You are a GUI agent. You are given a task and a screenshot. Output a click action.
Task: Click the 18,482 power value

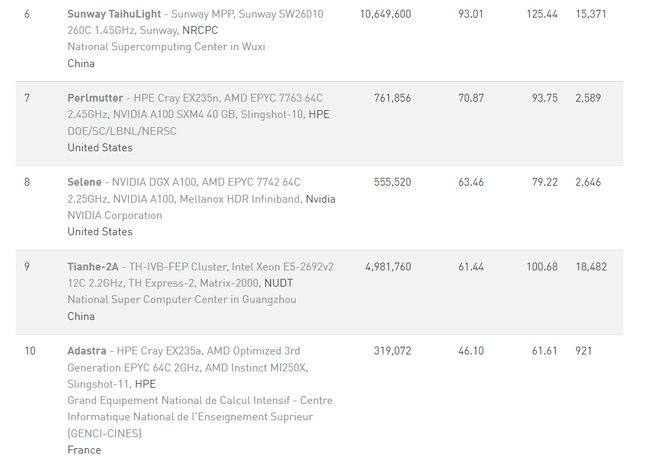(x=591, y=267)
